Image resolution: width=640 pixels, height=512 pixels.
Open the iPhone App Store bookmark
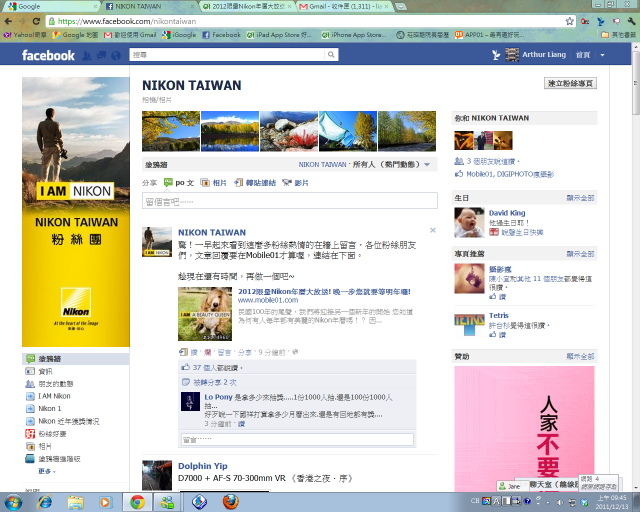[354, 35]
